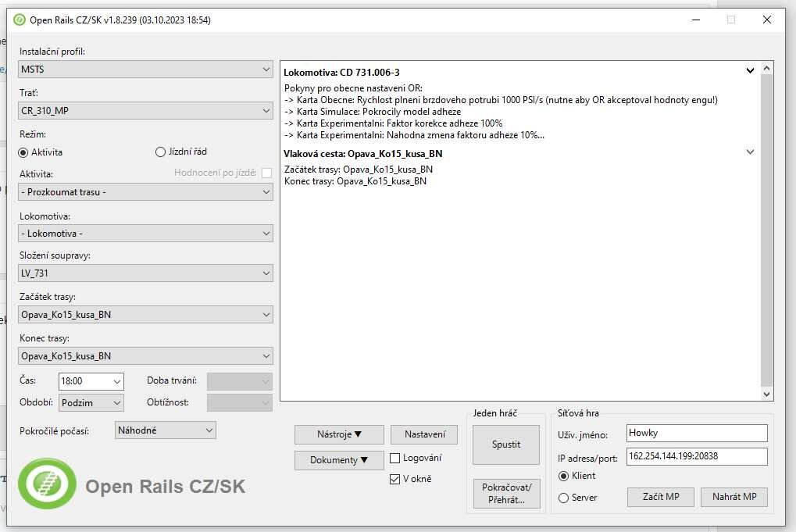Open the Dokumenty menu button
The height and width of the screenshot is (532, 796).
point(339,460)
